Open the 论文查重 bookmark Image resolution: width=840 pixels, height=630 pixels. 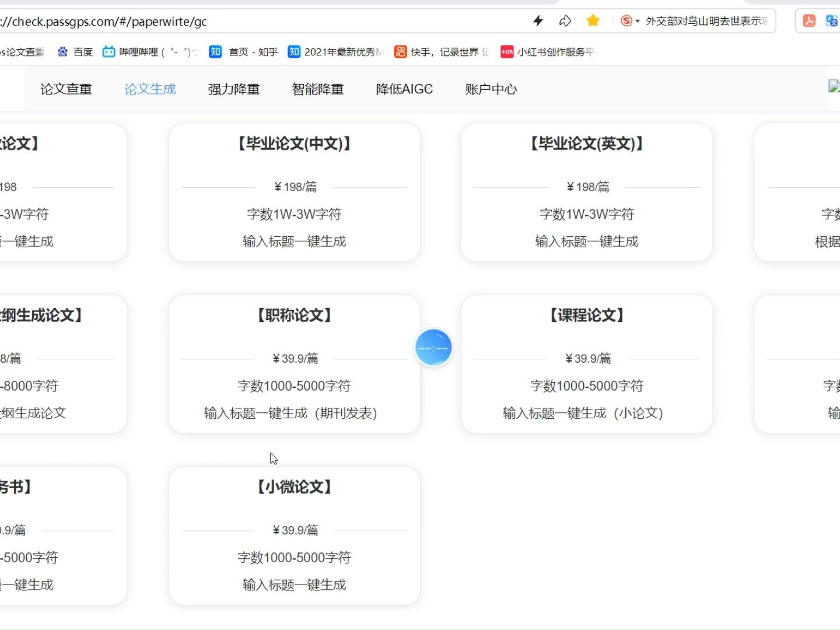[x=22, y=52]
